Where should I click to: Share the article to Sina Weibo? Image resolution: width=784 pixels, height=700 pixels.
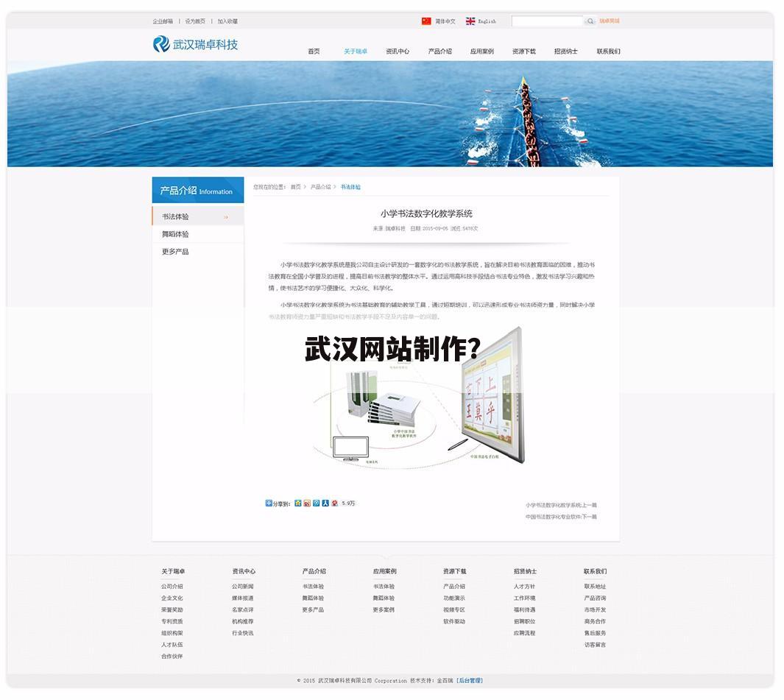tap(308, 502)
